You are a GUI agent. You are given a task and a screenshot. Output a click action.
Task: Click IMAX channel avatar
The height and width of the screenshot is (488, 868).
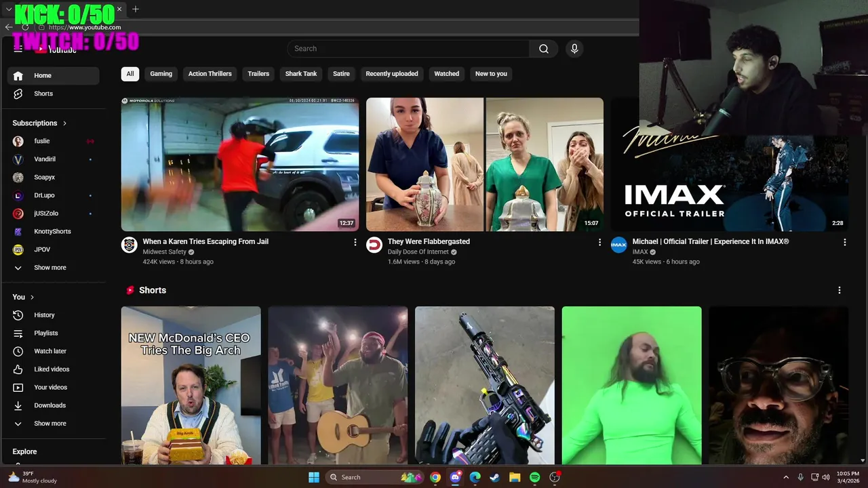click(619, 245)
